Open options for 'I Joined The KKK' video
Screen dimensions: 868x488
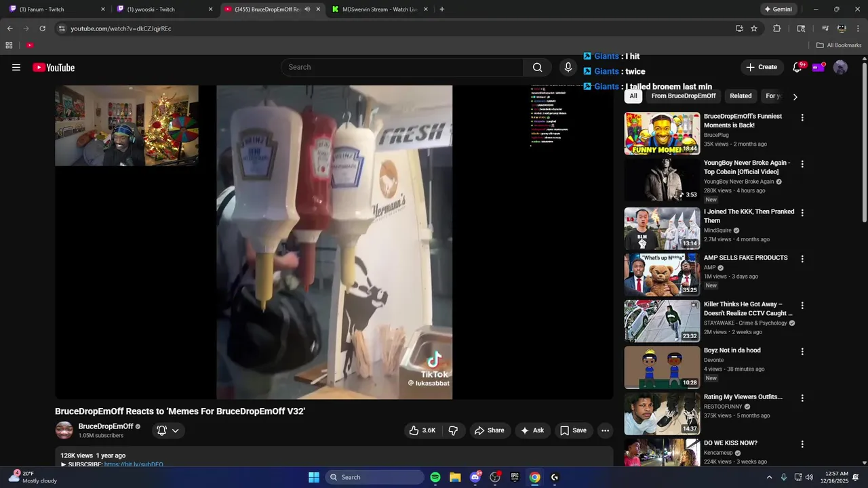coord(802,213)
